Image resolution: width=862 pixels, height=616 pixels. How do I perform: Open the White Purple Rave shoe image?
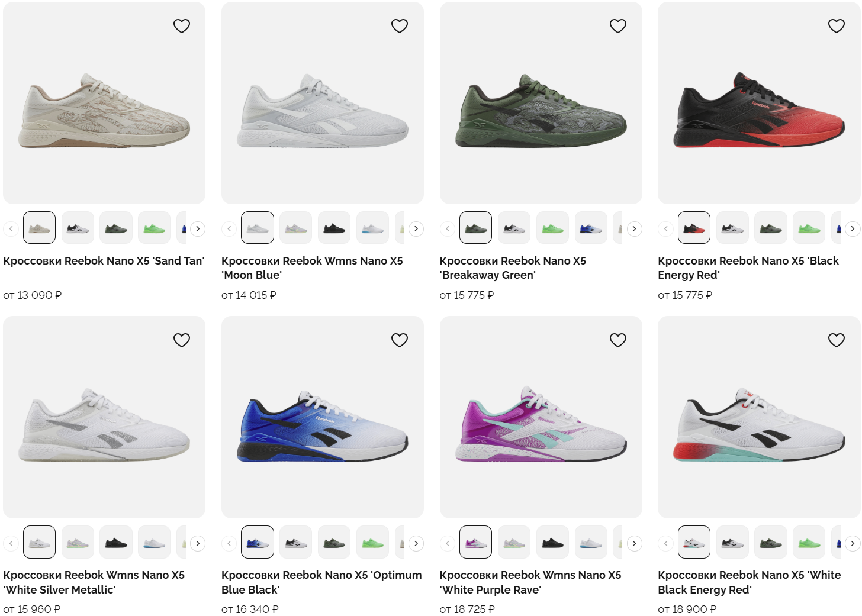[x=541, y=417]
